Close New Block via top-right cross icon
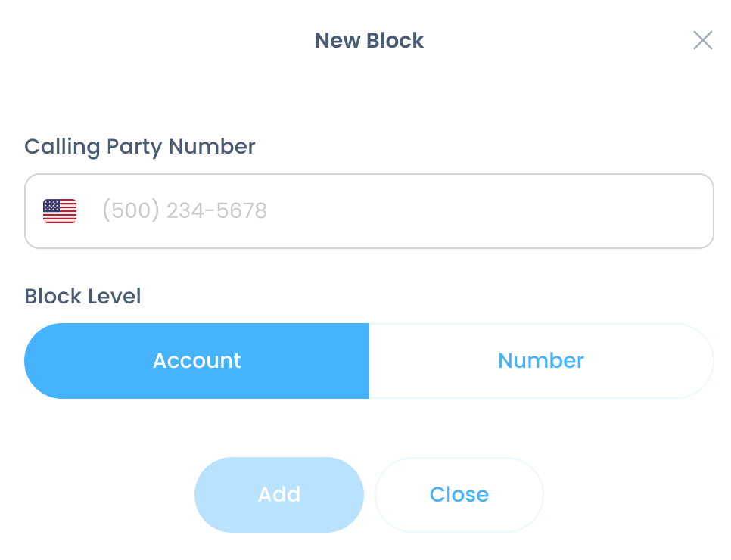This screenshot has height=560, width=731. (x=702, y=40)
